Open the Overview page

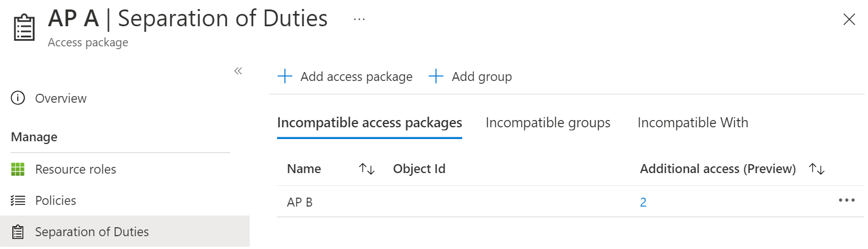(61, 98)
